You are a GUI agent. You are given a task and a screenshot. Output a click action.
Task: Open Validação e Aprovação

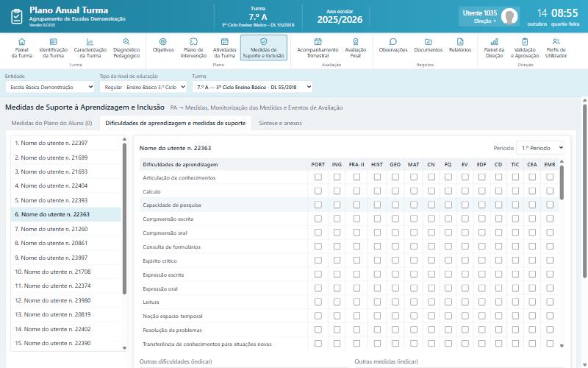tap(525, 48)
